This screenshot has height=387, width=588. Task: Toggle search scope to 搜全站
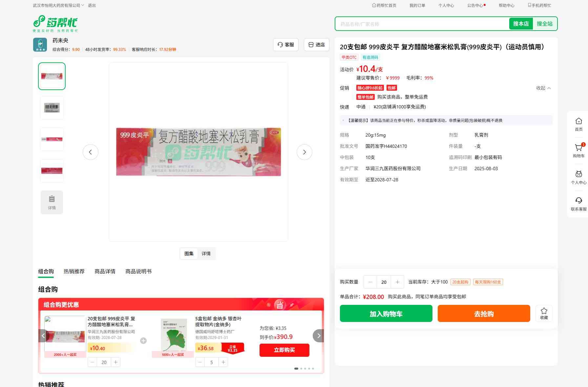[x=544, y=24]
